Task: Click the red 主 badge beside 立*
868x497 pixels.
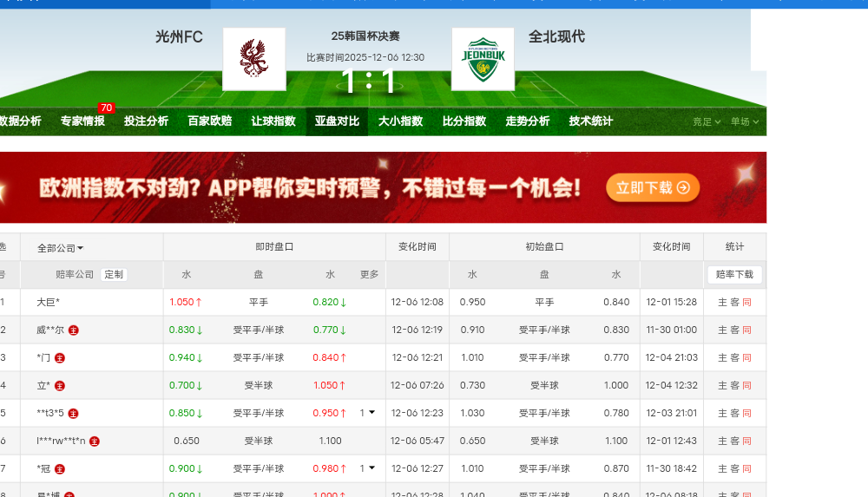Action: pos(60,386)
